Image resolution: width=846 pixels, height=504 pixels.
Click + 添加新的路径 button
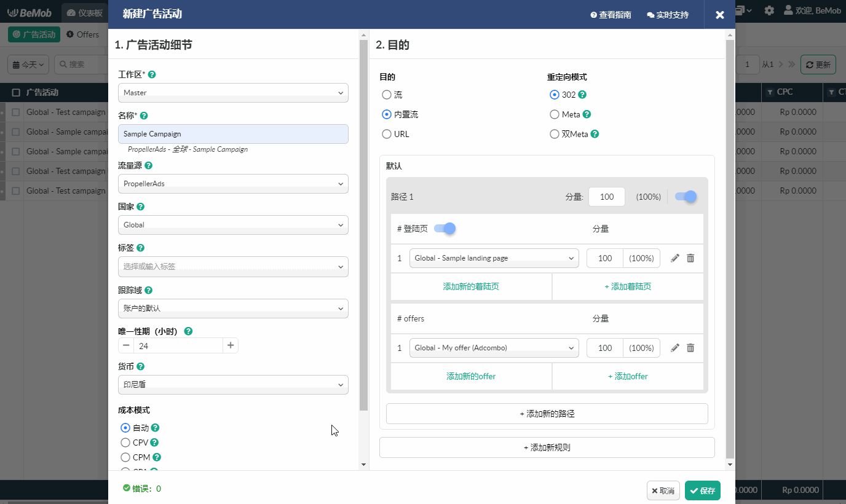coord(547,414)
